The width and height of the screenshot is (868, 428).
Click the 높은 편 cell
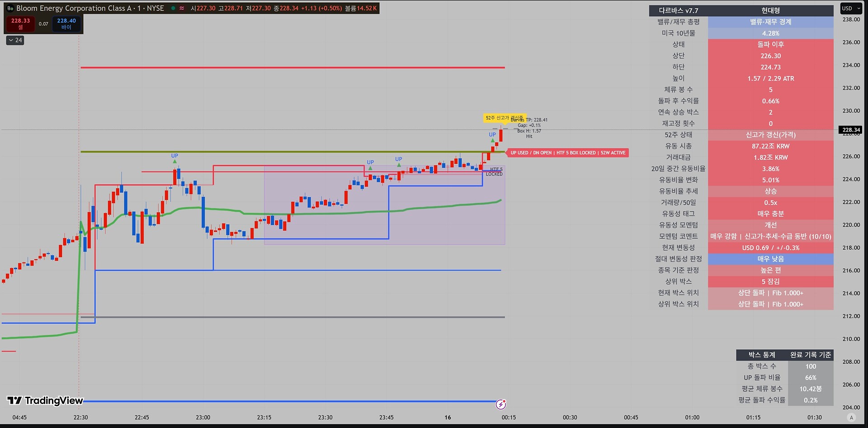click(x=770, y=270)
